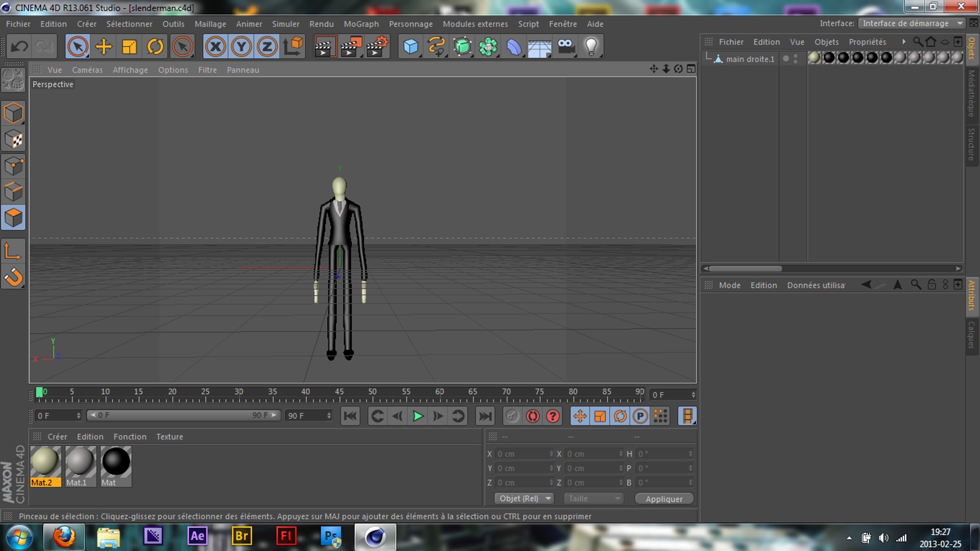Select the Scale tool
980x551 pixels.
129,46
